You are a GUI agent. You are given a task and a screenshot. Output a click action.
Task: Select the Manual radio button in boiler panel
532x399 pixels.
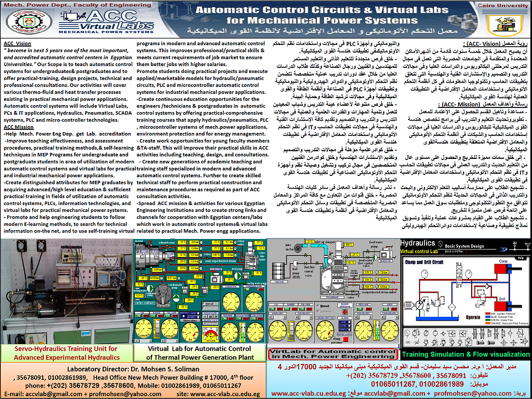pyautogui.click(x=318, y=306)
